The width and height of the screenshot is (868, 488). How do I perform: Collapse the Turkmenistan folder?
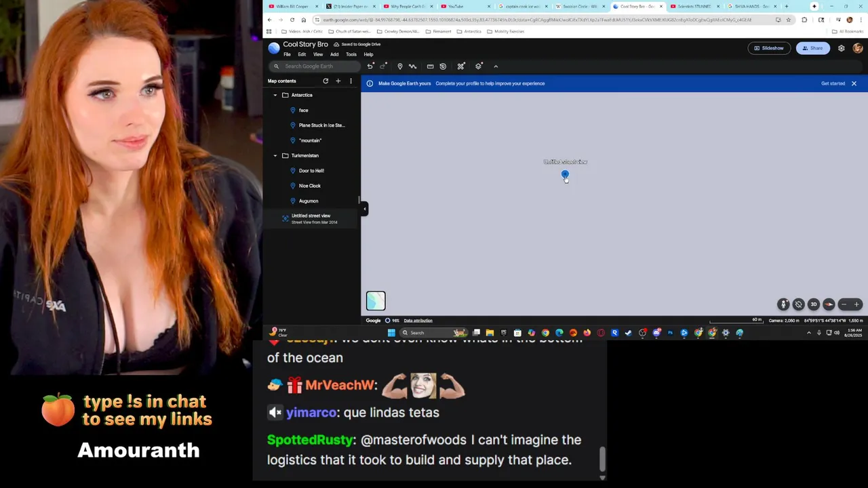point(275,156)
